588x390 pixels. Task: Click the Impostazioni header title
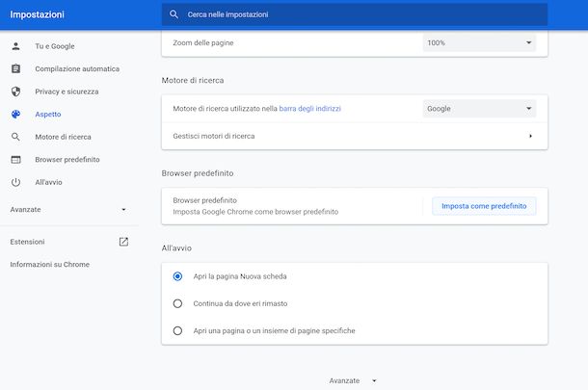pyautogui.click(x=38, y=14)
